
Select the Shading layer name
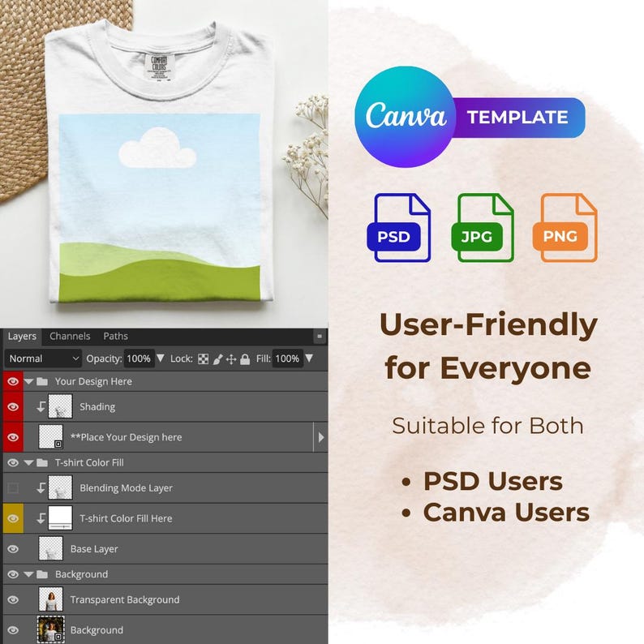coord(97,406)
